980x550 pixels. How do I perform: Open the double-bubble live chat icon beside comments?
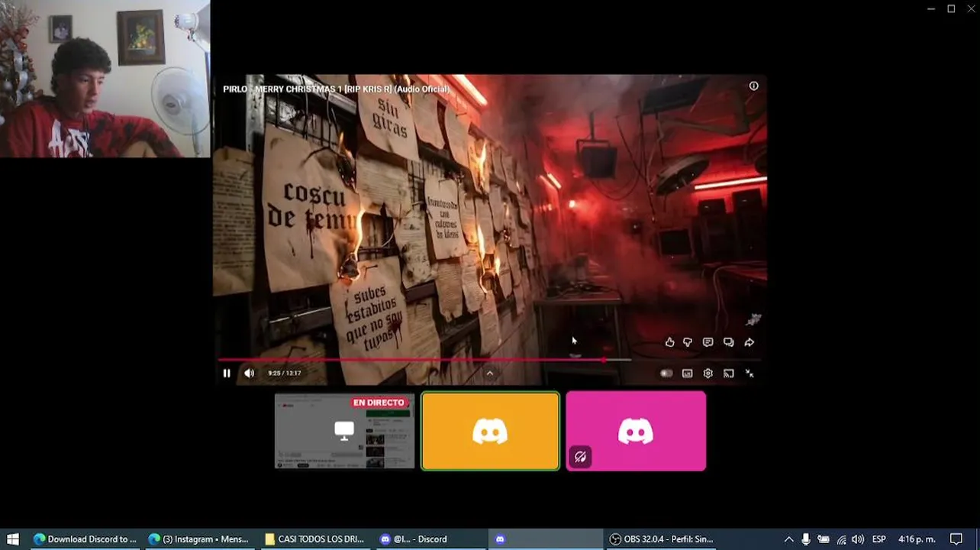pos(729,342)
